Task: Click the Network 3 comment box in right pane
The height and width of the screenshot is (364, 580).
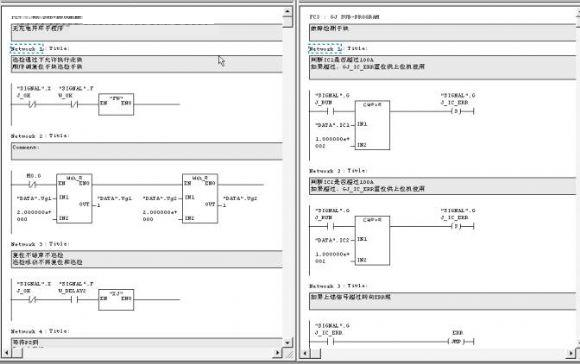Action: point(442,301)
